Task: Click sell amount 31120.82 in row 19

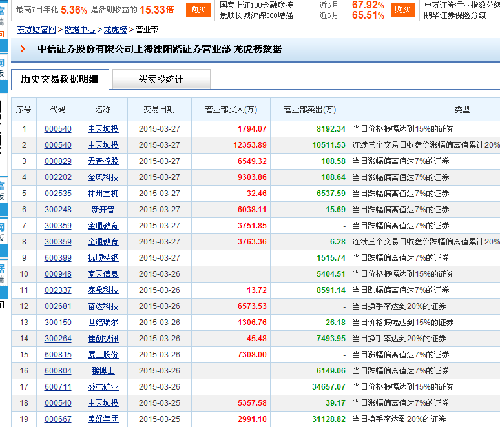Action: pos(329,419)
